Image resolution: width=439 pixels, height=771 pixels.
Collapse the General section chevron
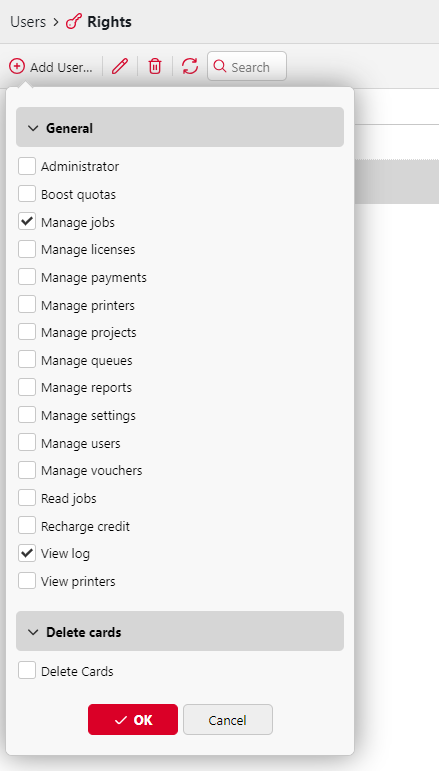(33, 128)
